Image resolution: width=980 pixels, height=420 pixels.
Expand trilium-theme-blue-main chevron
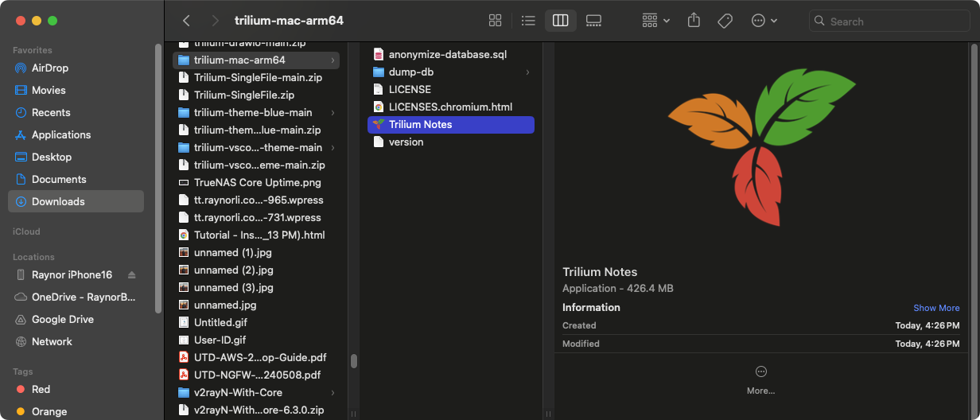332,112
